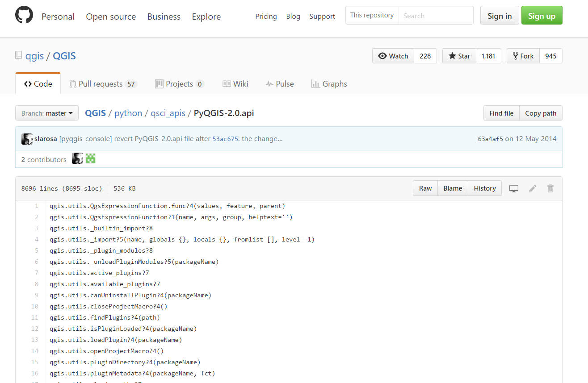The width and height of the screenshot is (588, 383).
Task: Open the Explore menu item
Action: click(x=206, y=17)
